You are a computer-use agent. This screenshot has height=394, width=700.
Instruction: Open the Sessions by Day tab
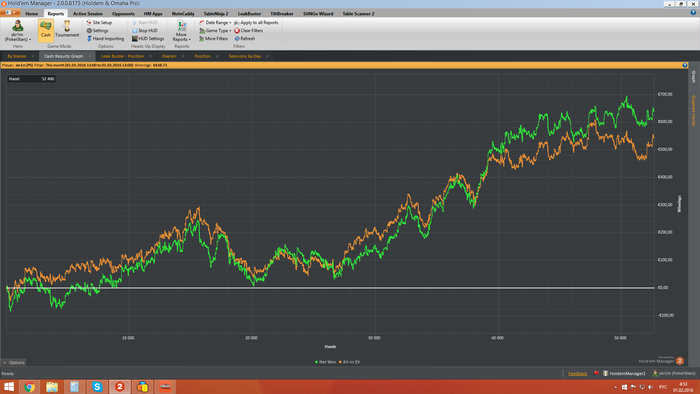pyautogui.click(x=245, y=56)
